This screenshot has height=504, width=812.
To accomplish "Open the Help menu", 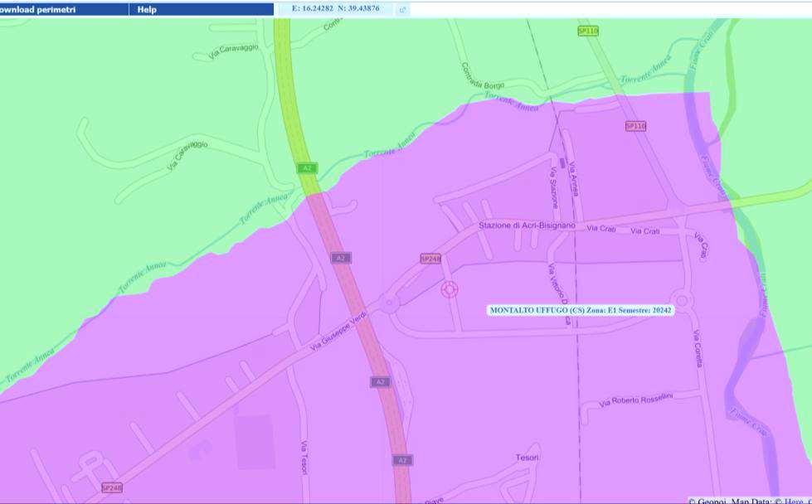I will 147,9.
